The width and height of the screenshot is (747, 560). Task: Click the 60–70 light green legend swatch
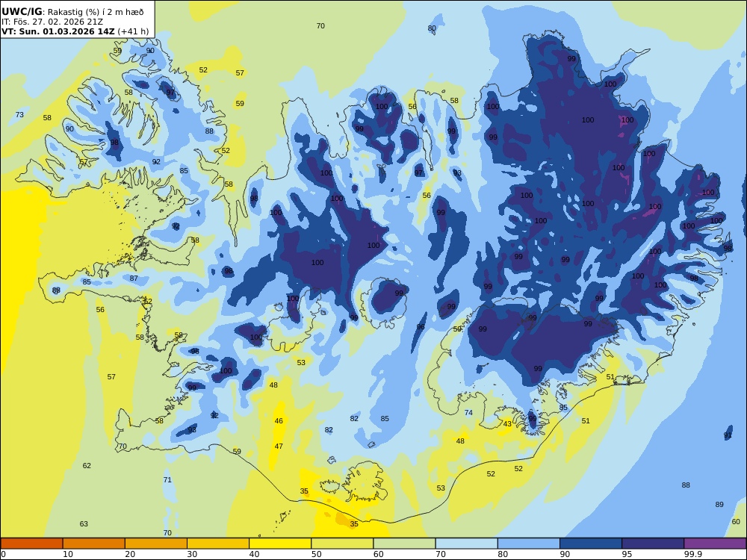404,544
